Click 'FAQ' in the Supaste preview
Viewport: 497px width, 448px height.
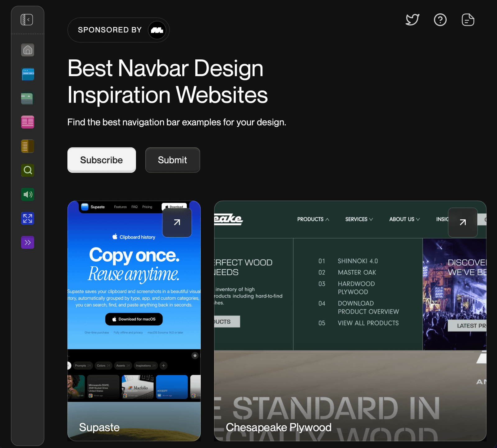(x=135, y=207)
